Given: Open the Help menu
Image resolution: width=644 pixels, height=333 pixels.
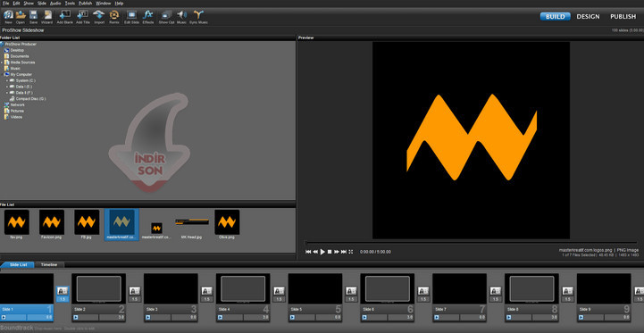Looking at the screenshot, I should pos(119,3).
